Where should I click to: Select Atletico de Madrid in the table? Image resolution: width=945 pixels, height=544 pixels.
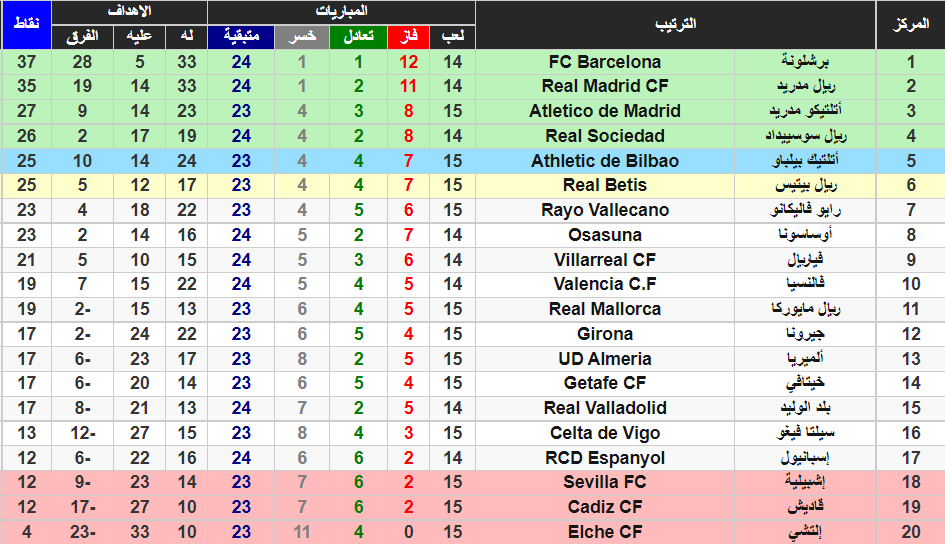604,111
